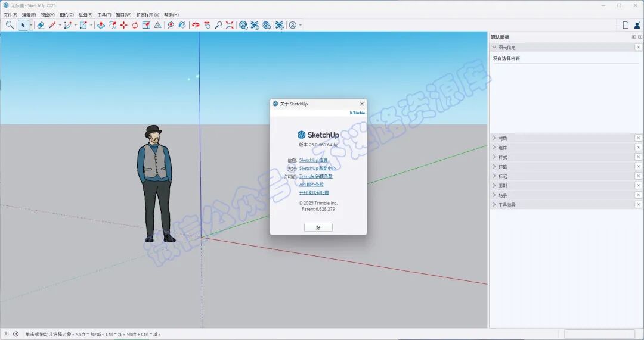Expand the 环境 panel
This screenshot has height=340, width=644.
coord(494,167)
